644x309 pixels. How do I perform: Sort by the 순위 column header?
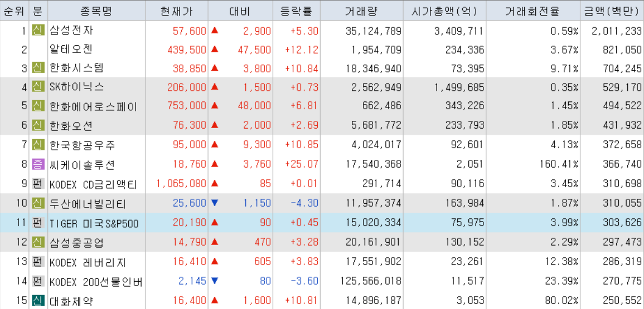tap(14, 11)
